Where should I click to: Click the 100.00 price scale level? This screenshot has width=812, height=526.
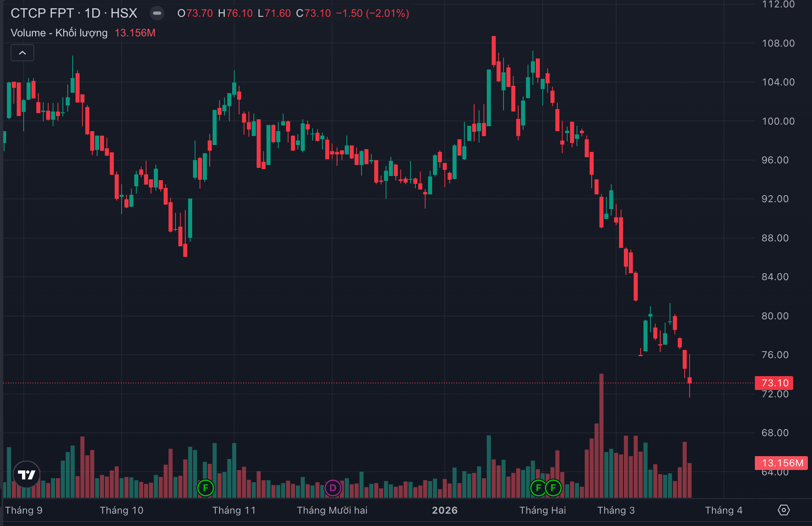click(778, 121)
